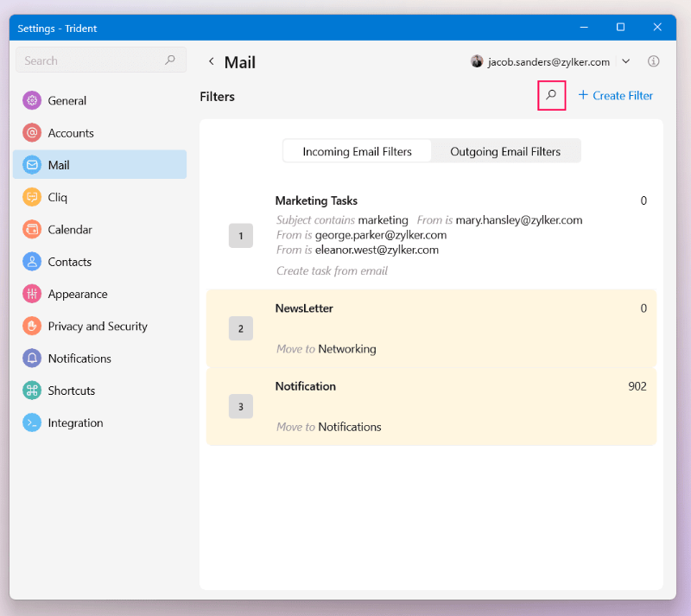The height and width of the screenshot is (616, 691).
Task: Open Calendar settings icon
Action: coord(32,230)
